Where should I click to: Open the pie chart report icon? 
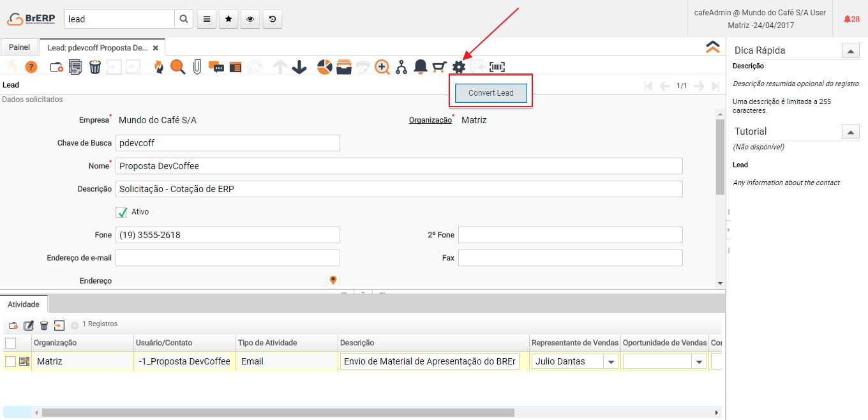pyautogui.click(x=324, y=67)
